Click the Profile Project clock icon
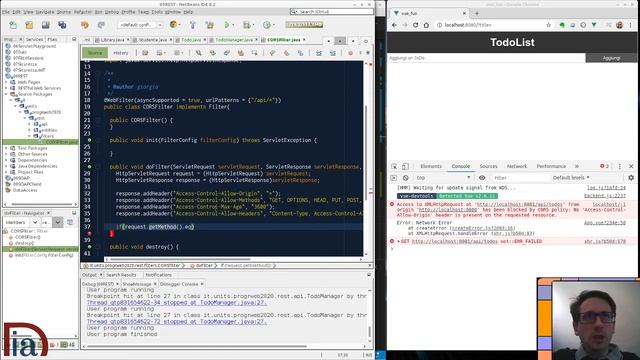This screenshot has height=360, width=640. (267, 25)
